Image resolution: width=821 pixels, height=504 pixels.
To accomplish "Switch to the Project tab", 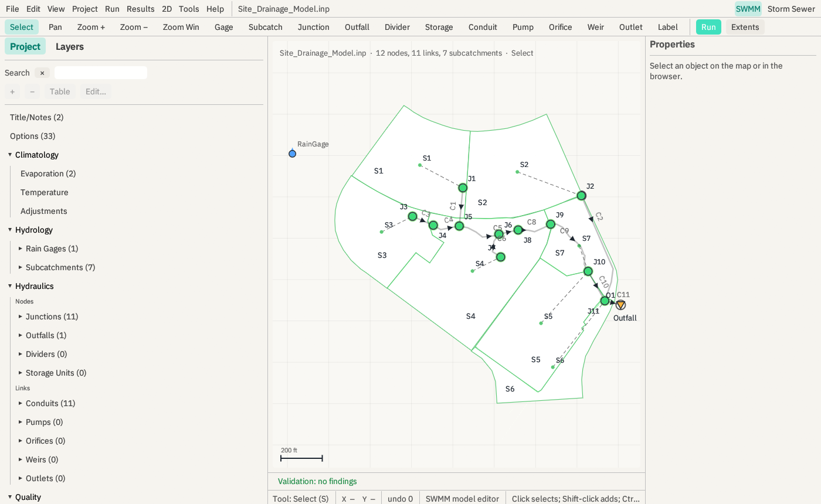I will click(x=25, y=46).
